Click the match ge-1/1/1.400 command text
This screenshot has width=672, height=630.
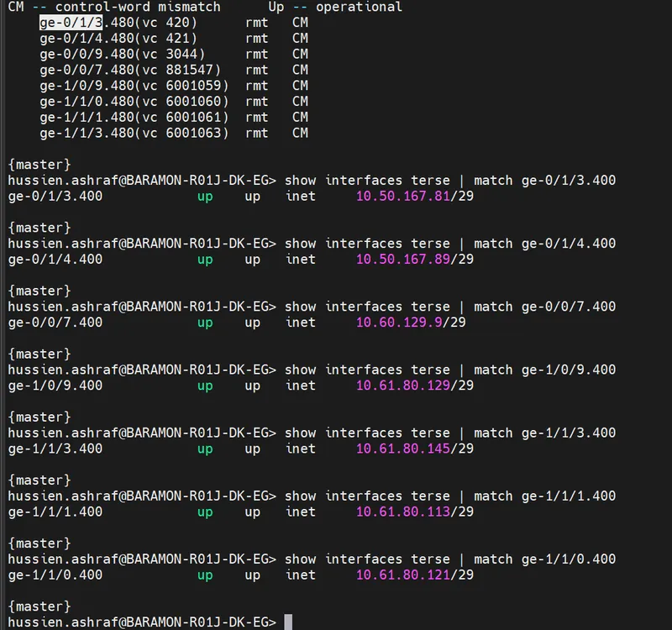(544, 496)
